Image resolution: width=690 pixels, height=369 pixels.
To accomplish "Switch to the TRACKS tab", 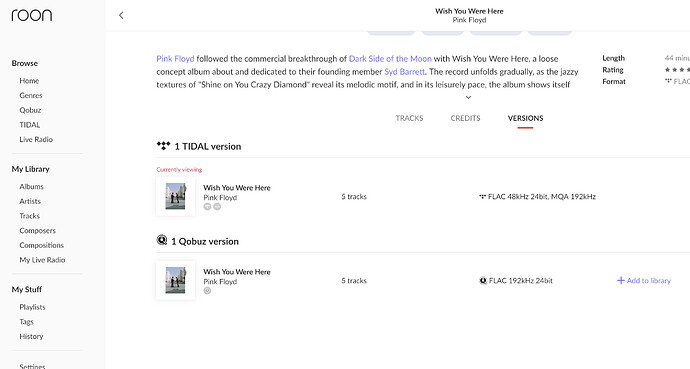I will (409, 118).
